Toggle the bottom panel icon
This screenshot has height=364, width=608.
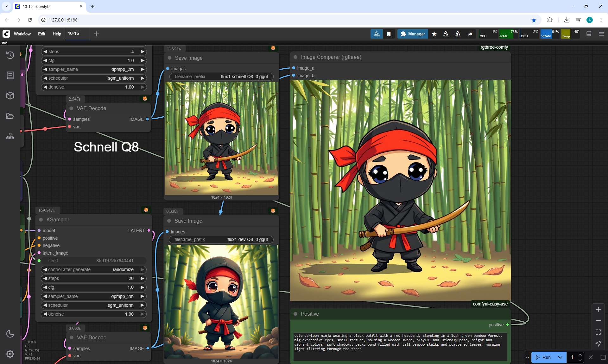(x=589, y=34)
